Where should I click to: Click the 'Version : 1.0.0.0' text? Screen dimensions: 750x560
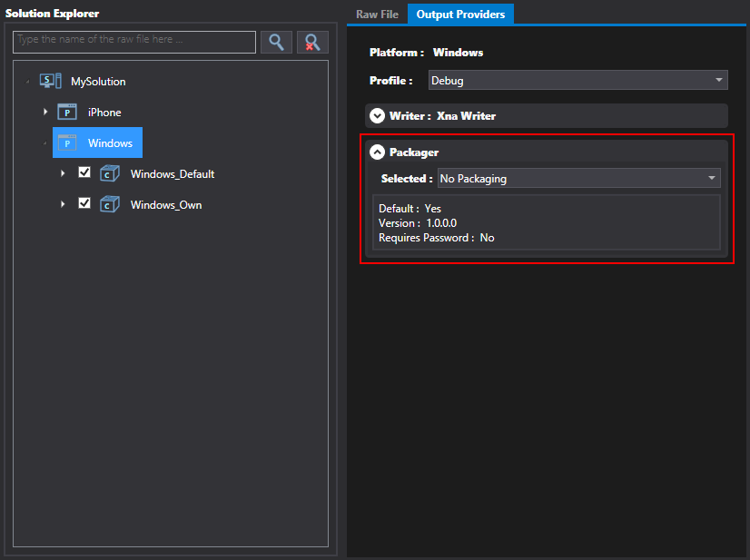coord(418,223)
